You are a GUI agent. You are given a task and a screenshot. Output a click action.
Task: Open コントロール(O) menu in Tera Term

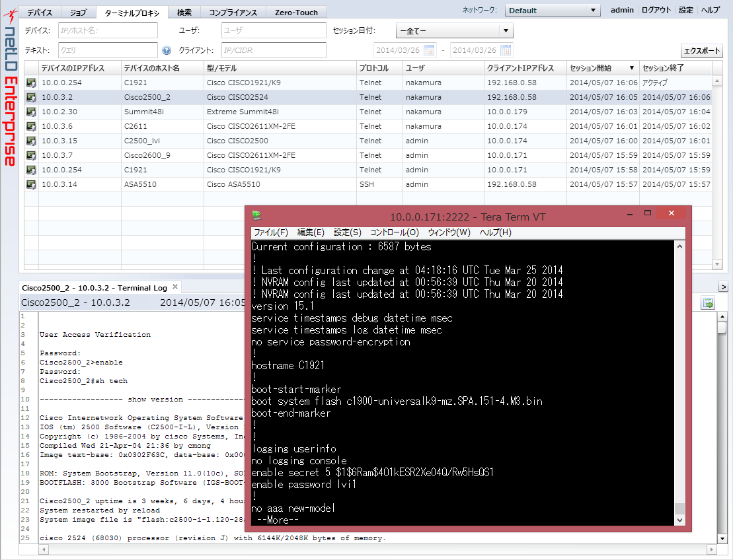coord(395,232)
